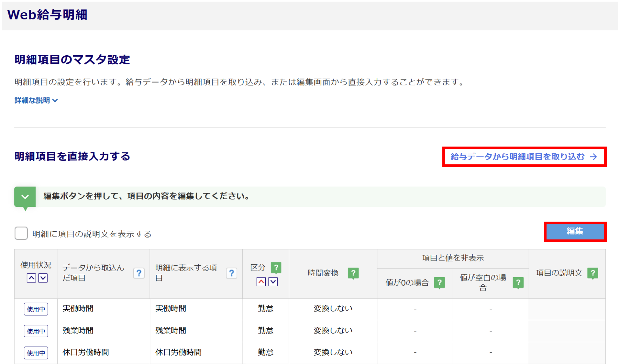The image size is (620, 364).
Task: Click help icon beside データから取込んだ項目
Action: click(139, 273)
